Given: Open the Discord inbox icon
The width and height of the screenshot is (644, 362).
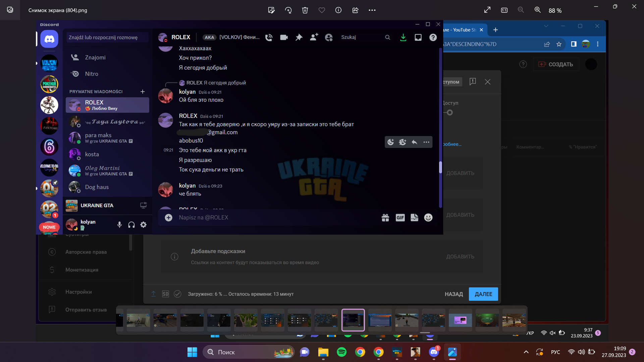Looking at the screenshot, I should (x=418, y=37).
